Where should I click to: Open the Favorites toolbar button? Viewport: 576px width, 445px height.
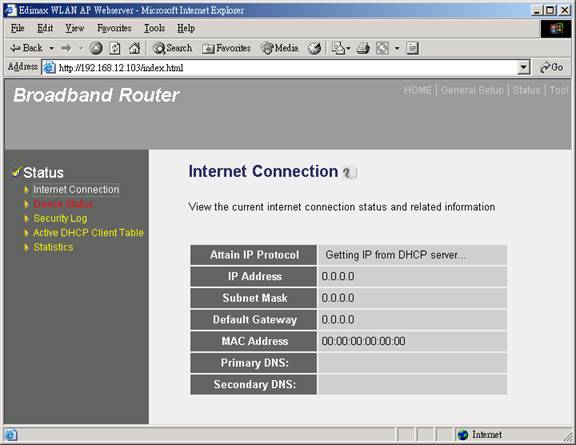(226, 48)
